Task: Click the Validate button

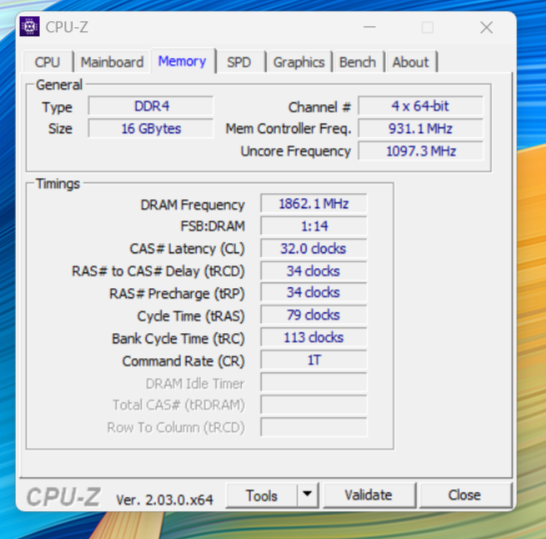Action: point(369,495)
